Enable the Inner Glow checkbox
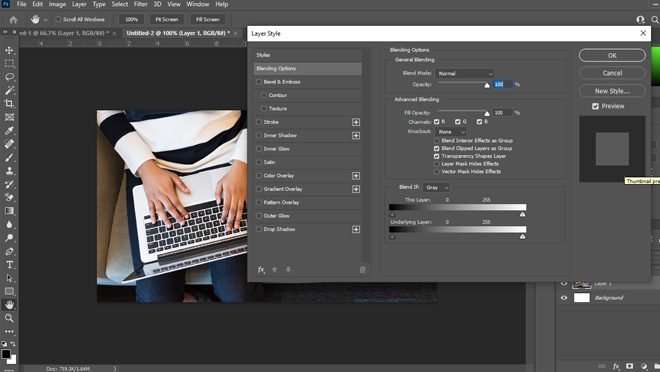Viewport: 660px width, 372px height. [259, 149]
